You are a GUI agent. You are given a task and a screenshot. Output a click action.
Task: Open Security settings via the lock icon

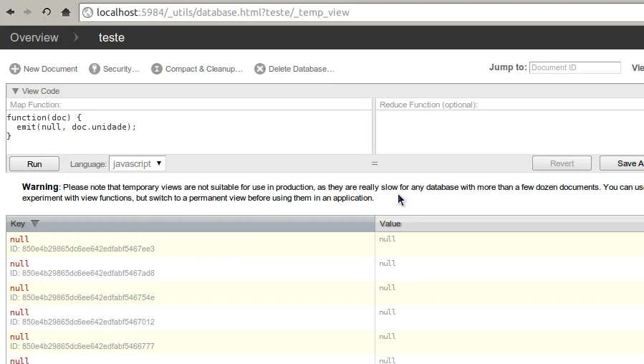click(94, 69)
